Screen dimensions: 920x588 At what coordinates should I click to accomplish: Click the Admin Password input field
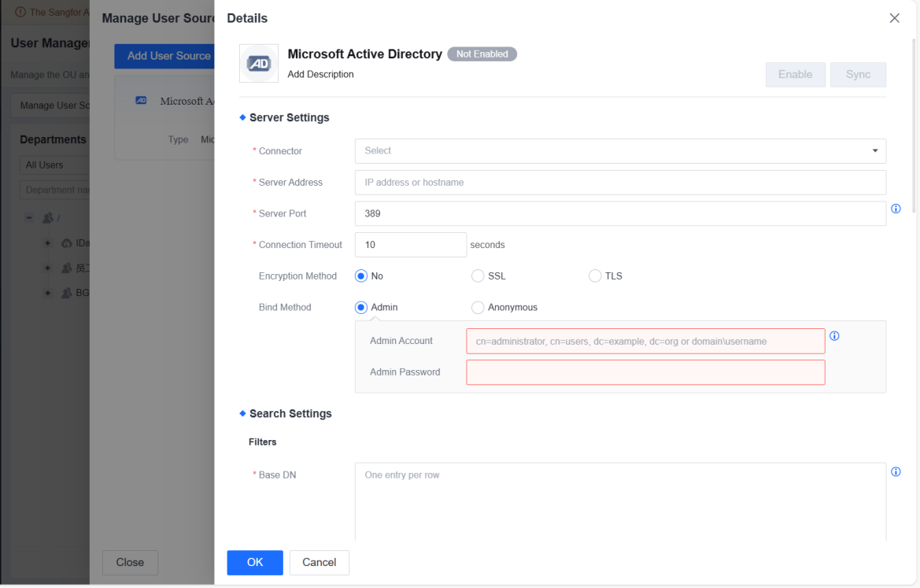[x=645, y=372]
